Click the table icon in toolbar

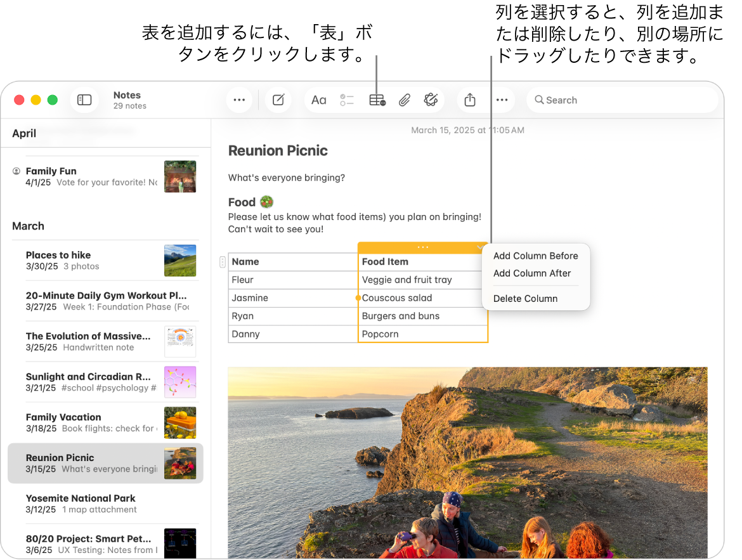tap(377, 100)
